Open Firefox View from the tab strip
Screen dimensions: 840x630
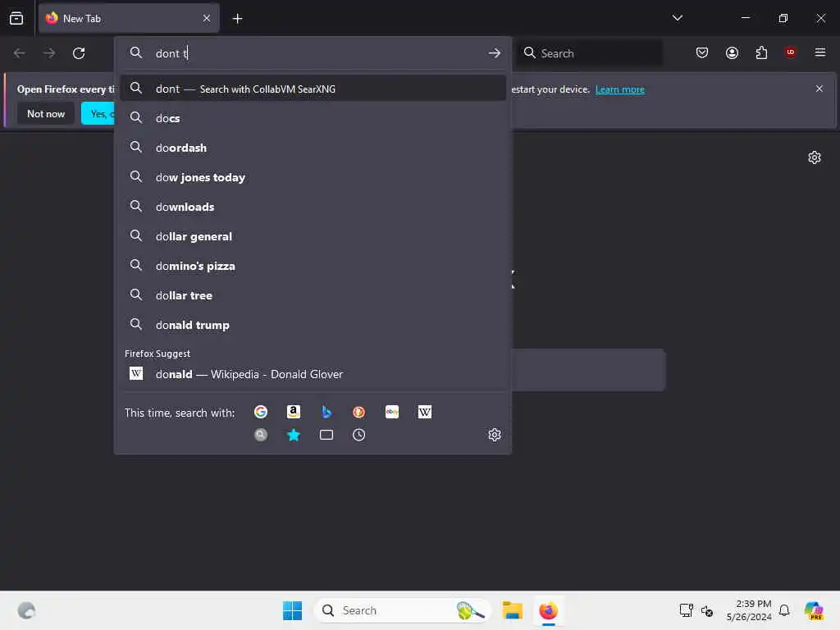click(x=16, y=18)
